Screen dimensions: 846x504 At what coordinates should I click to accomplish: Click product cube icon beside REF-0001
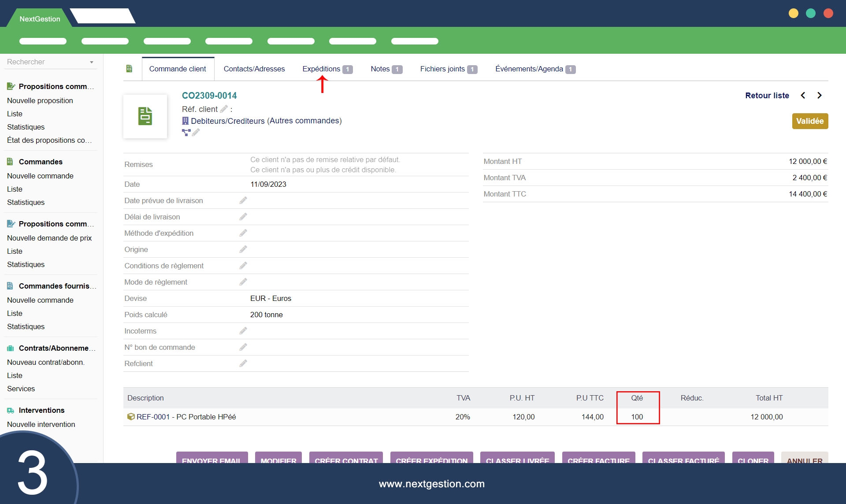131,417
